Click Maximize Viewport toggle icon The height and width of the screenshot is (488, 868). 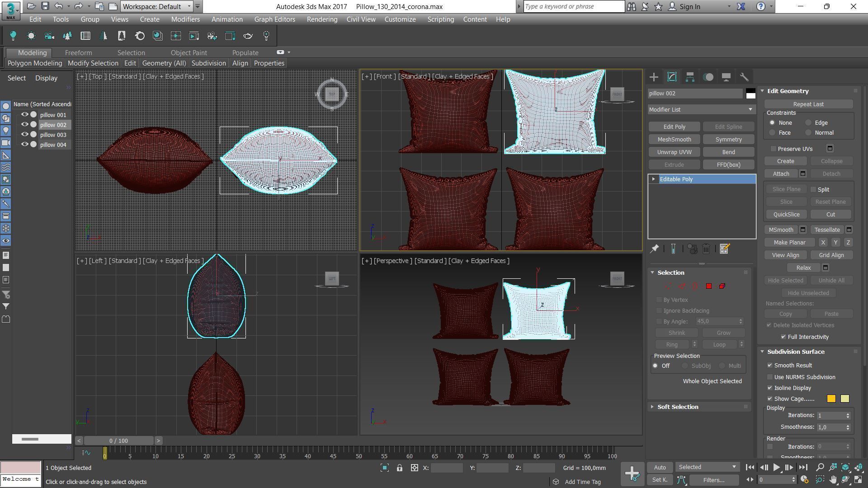[x=859, y=480]
